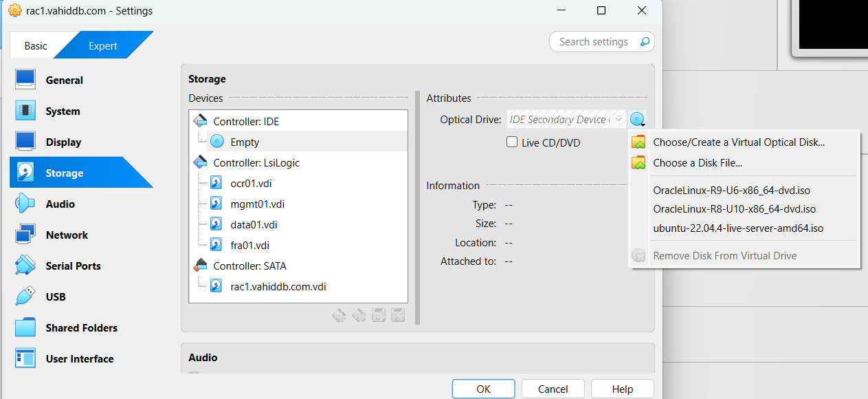Select ubuntu-22.04.4-live-server-amd64.iso menu entry
This screenshot has height=399, width=868.
pyautogui.click(x=738, y=228)
